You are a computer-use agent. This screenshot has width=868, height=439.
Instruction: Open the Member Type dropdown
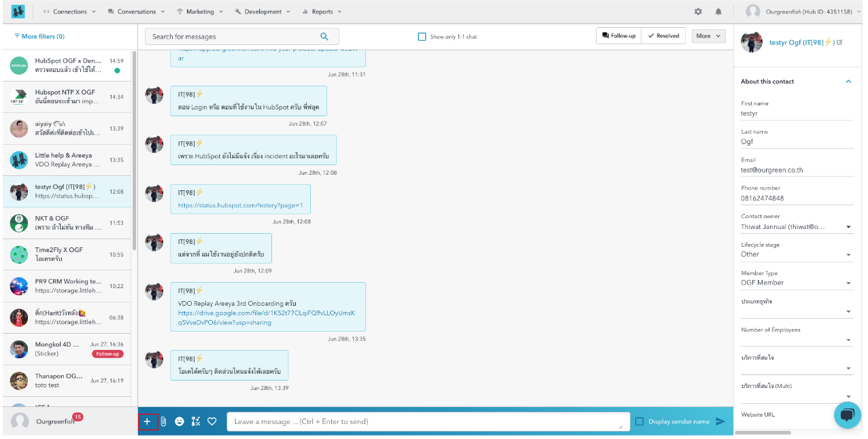(x=797, y=283)
